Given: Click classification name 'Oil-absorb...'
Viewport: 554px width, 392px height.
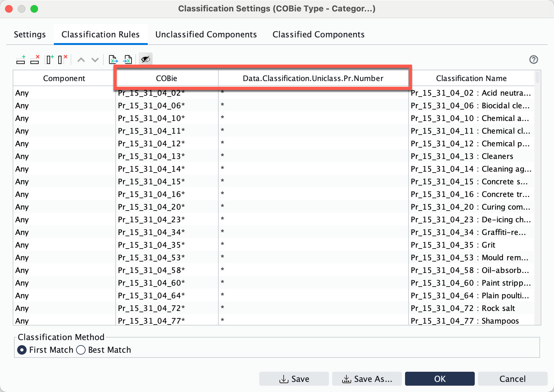Looking at the screenshot, I should click(x=472, y=270).
